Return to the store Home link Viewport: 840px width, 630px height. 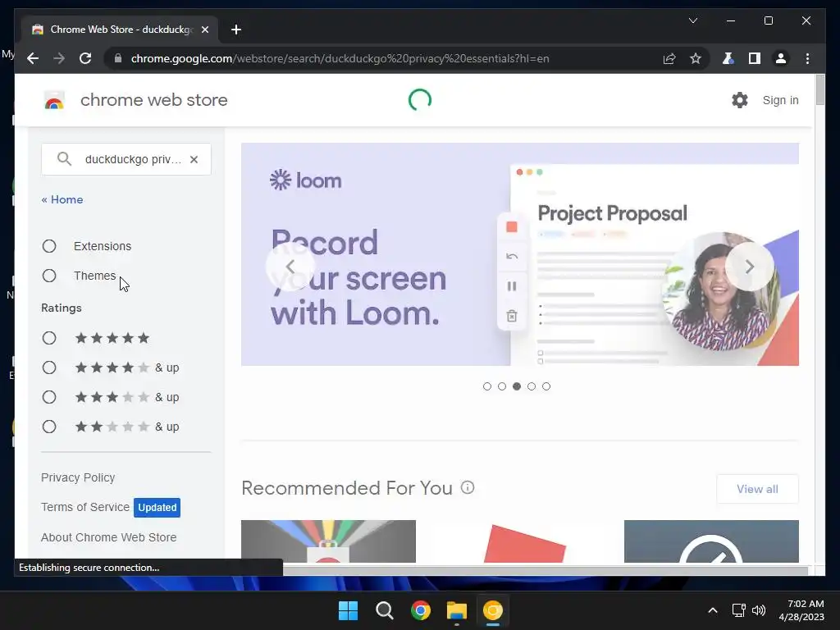[x=62, y=199]
